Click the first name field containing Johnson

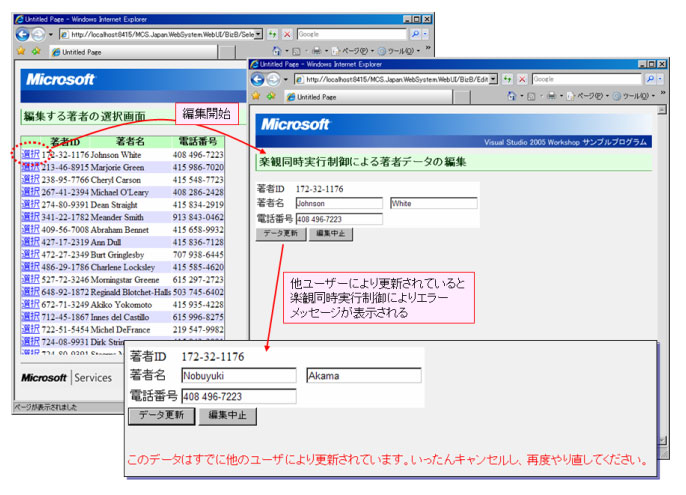coord(339,204)
